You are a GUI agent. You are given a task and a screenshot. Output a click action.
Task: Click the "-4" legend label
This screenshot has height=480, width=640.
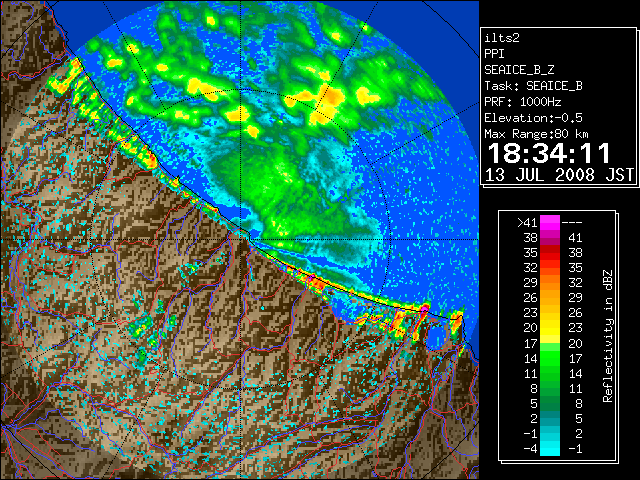pos(530,449)
